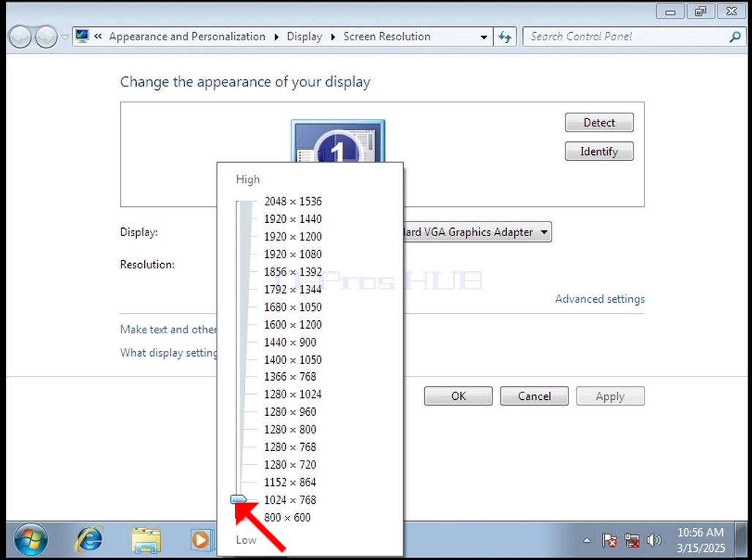Show hidden tray icons arrow

[x=587, y=541]
